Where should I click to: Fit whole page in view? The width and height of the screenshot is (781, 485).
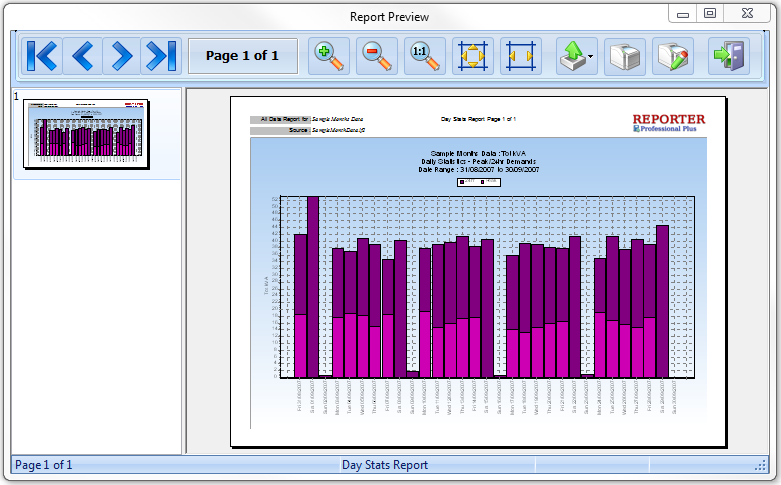473,56
